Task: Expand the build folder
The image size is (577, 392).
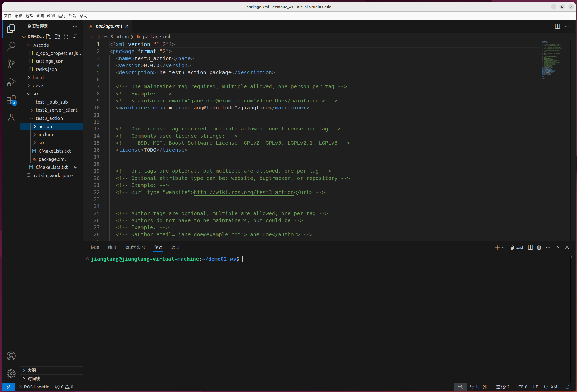Action: click(38, 77)
